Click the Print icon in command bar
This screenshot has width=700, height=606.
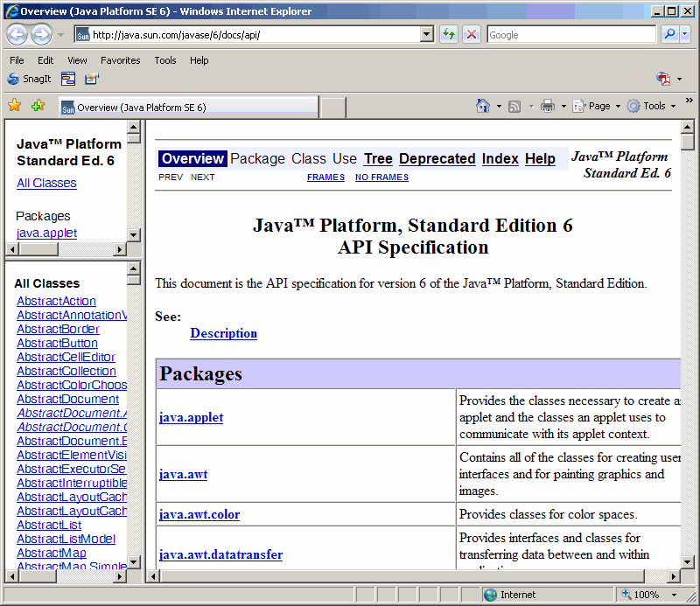(548, 106)
